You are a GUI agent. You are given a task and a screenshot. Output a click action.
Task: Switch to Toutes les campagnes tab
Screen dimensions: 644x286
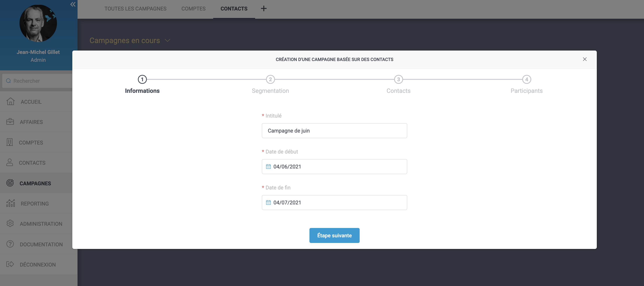(135, 8)
